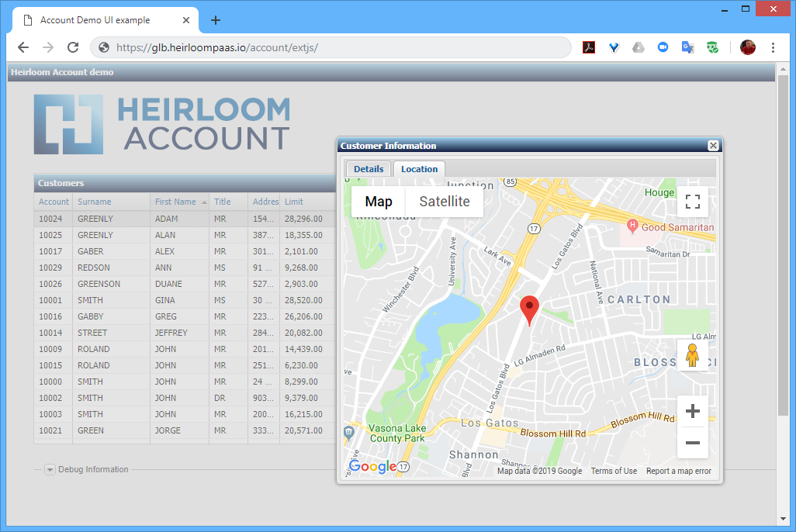Click the Google logo on the map

(372, 466)
